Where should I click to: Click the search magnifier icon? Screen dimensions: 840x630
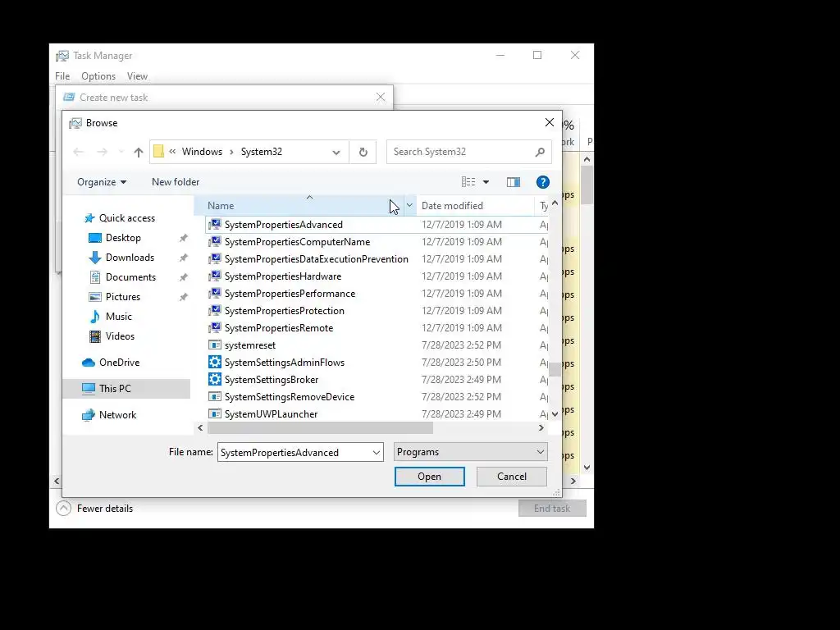point(540,152)
